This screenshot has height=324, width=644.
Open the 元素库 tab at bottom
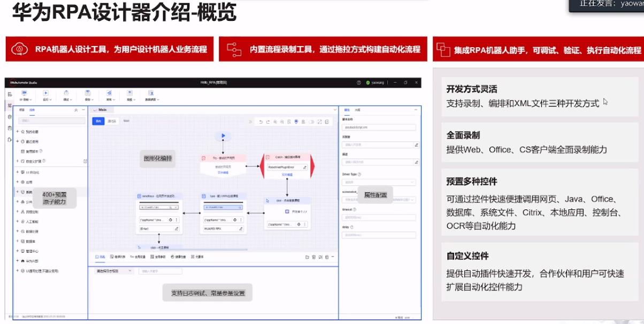tap(197, 257)
